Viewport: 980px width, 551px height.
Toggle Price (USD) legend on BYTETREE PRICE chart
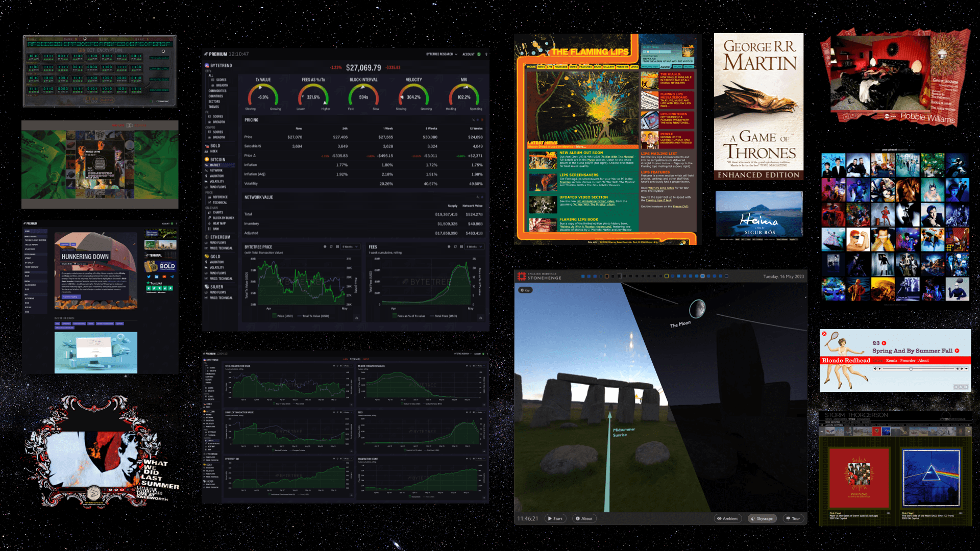tap(283, 316)
